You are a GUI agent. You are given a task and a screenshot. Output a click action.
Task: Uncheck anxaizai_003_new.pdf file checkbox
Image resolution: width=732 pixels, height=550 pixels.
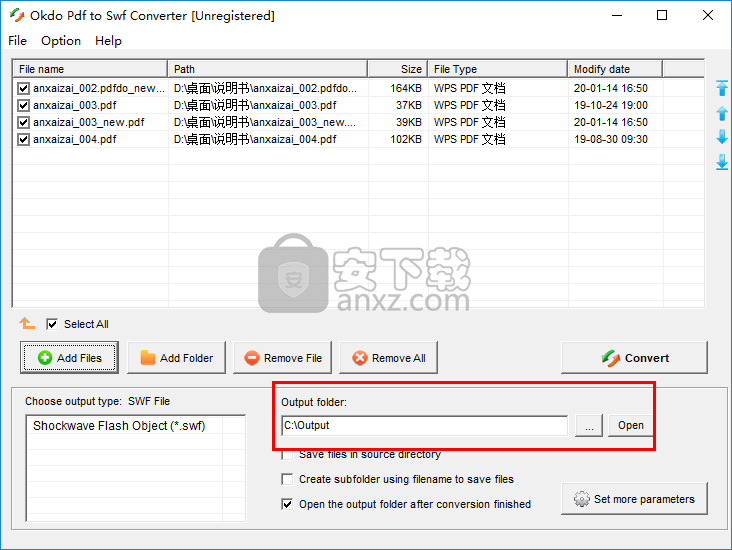click(x=23, y=122)
